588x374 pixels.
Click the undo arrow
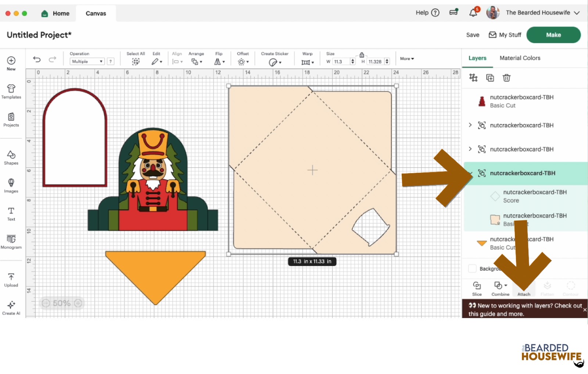pos(37,59)
